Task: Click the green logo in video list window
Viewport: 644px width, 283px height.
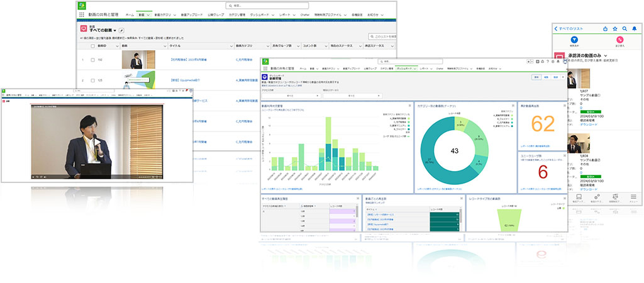Action: tap(82, 5)
